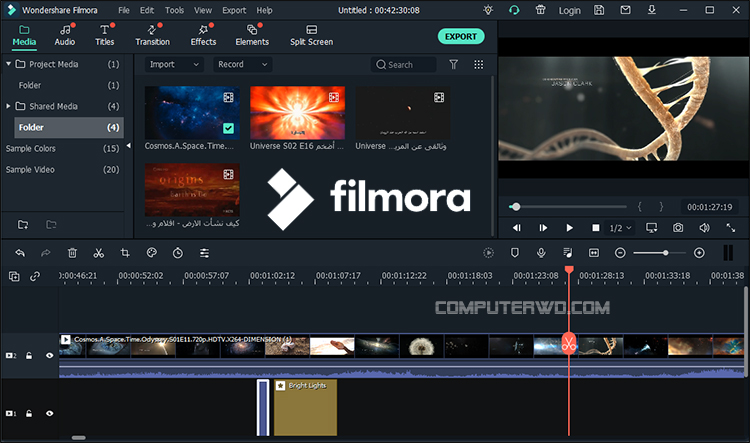
Task: Select the crop tool icon
Action: [x=125, y=253]
